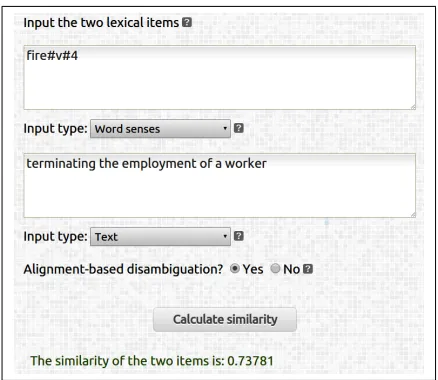Select Yes for alignment-based disambiguation
This screenshot has height=380, width=438.
click(x=235, y=269)
